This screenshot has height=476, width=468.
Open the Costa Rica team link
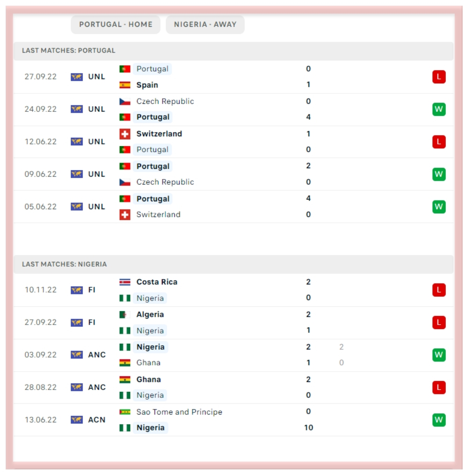157,282
